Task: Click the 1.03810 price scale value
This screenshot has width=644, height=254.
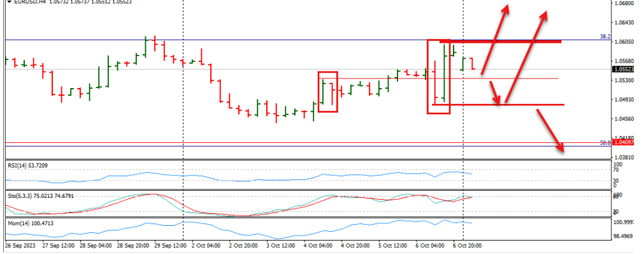Action: [x=624, y=157]
